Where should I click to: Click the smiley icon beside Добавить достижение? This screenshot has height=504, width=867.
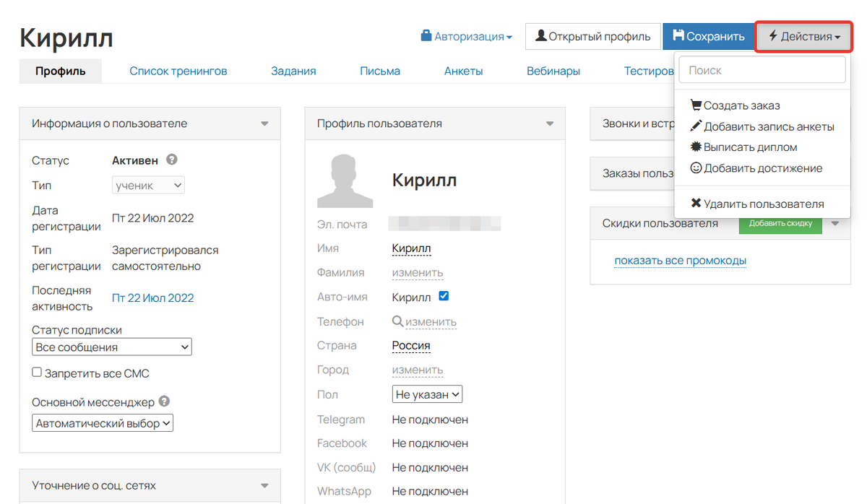[695, 168]
